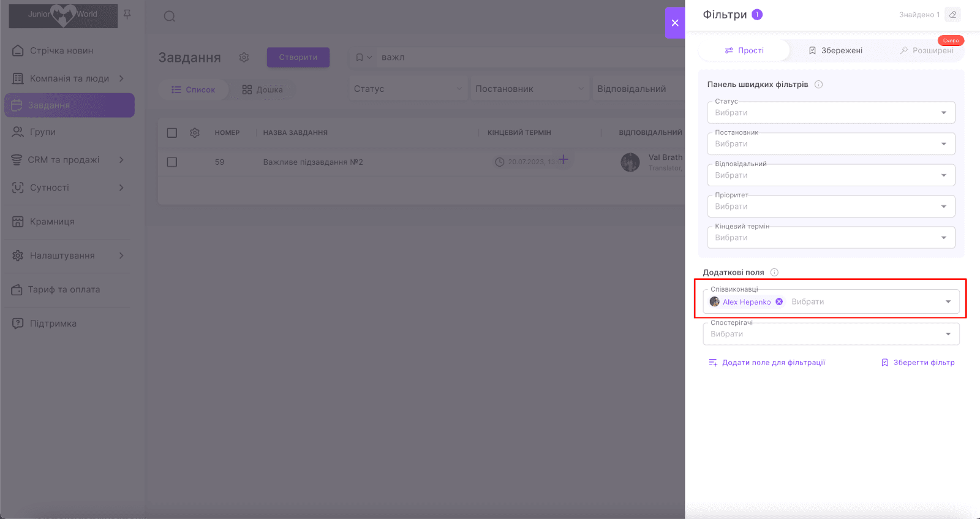
Task: Select Завдання in the sidebar
Action: click(x=69, y=105)
